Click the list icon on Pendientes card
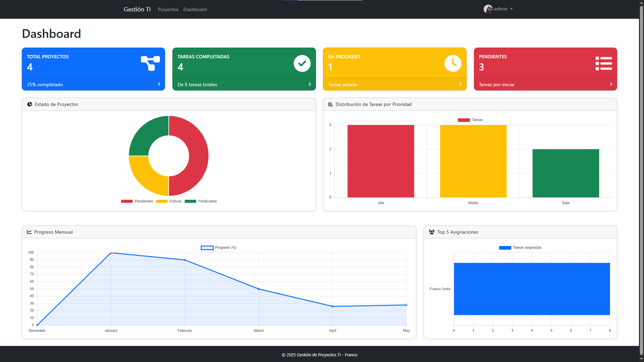 [603, 63]
